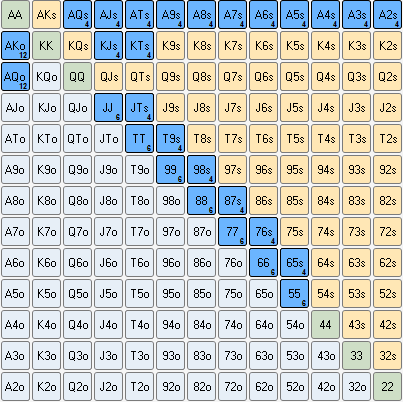Select the QQ pocket pair
403x402 pixels.
[x=77, y=77]
